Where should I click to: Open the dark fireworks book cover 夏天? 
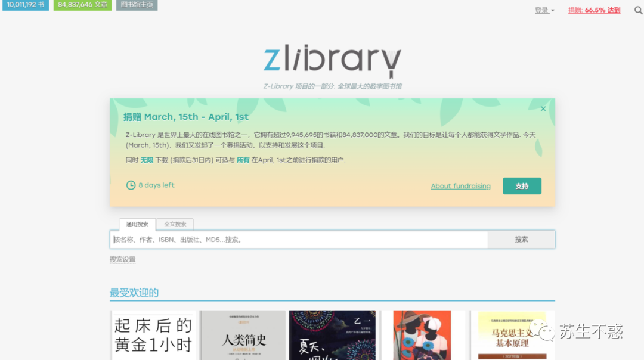(x=332, y=335)
